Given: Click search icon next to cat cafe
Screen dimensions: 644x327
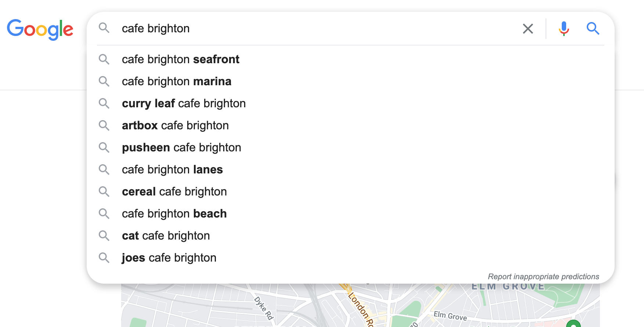Looking at the screenshot, I should click(104, 236).
